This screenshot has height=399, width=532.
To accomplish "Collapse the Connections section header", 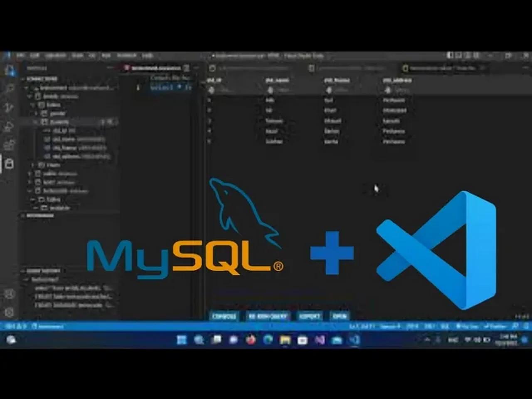I will point(42,79).
